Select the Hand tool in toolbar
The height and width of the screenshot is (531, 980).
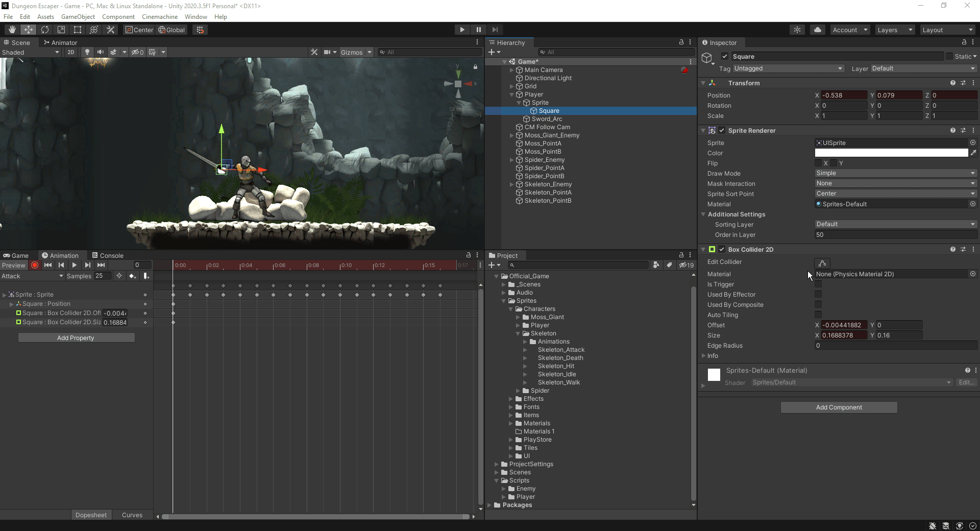click(x=12, y=30)
